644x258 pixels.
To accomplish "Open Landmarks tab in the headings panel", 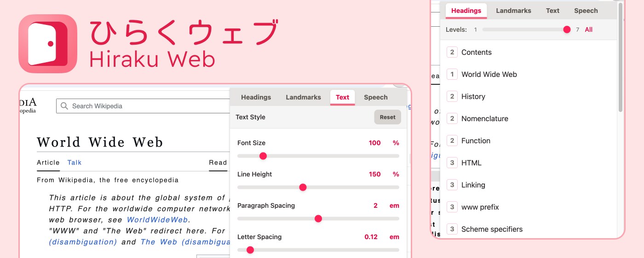I will 514,11.
